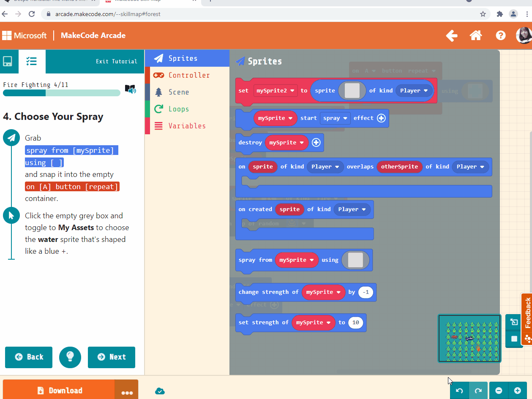Click the grey sprite box in spray from

(355, 260)
